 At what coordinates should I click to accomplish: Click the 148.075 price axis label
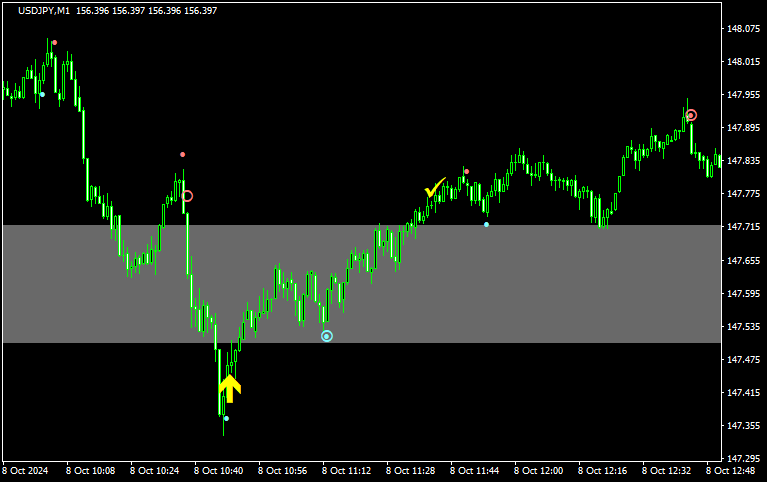(x=742, y=29)
